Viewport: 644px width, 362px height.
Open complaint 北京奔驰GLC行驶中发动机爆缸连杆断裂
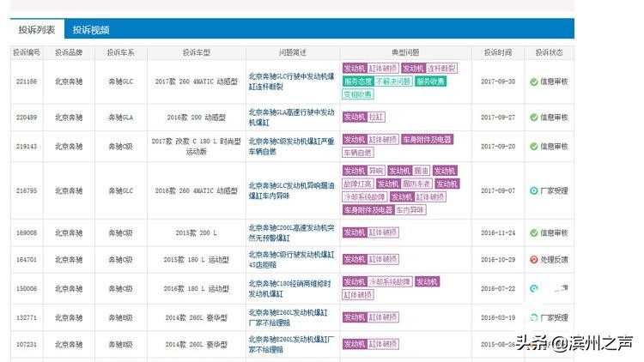pos(291,81)
